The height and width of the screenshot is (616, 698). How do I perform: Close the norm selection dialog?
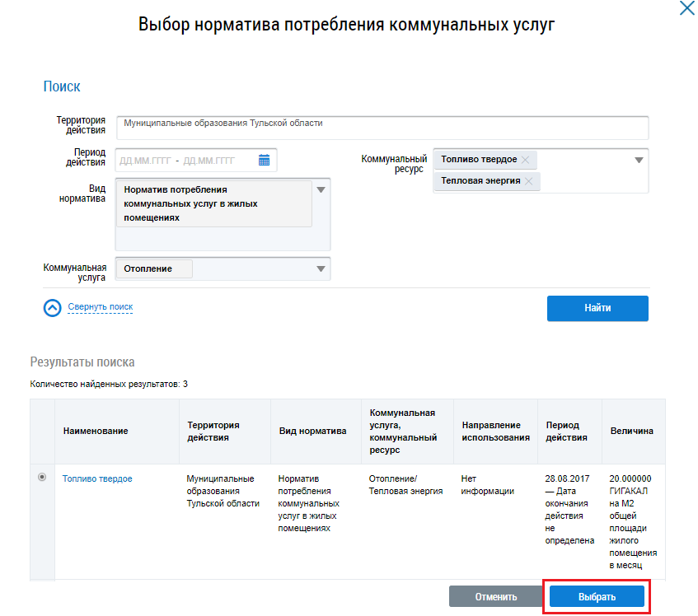click(x=686, y=10)
